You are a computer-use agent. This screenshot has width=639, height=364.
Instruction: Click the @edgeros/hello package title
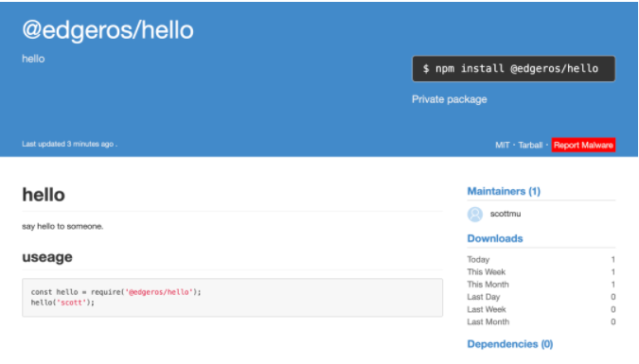[108, 29]
